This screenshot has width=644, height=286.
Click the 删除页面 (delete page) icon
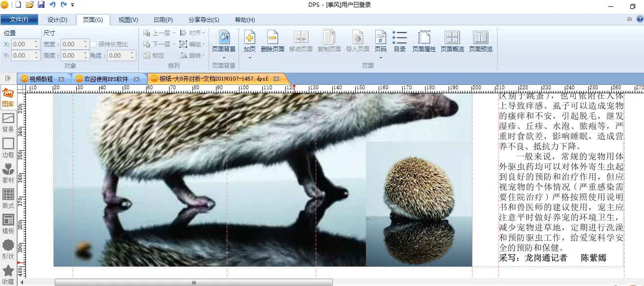[x=272, y=37]
